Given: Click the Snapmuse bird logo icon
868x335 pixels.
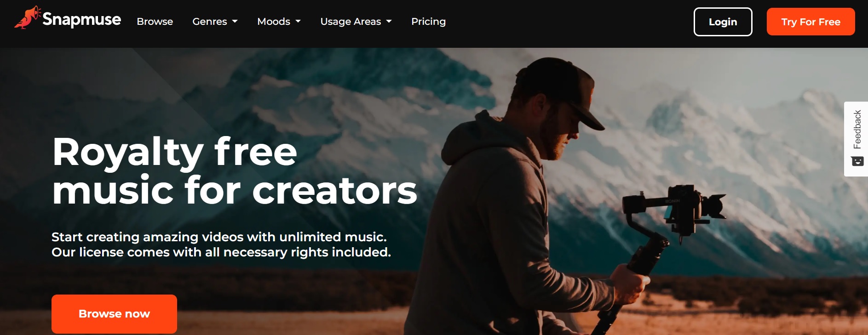Looking at the screenshot, I should click(28, 17).
